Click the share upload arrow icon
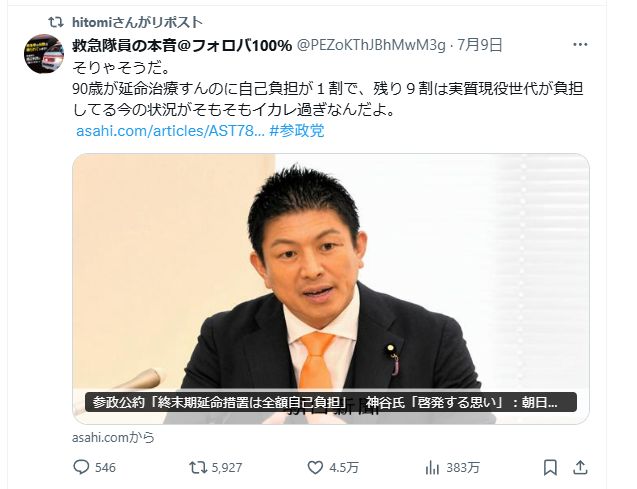The height and width of the screenshot is (489, 637). click(x=580, y=467)
